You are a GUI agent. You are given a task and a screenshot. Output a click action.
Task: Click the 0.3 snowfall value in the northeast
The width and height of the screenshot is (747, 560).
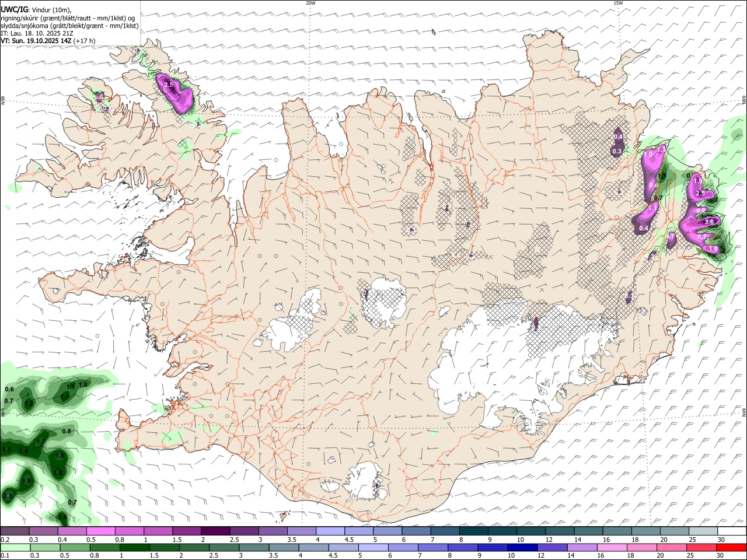click(617, 151)
